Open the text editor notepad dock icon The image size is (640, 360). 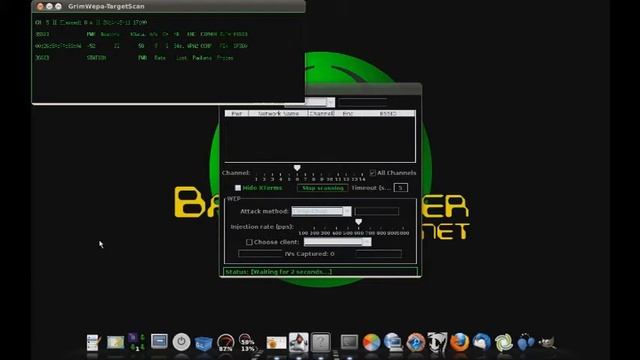[93, 342]
